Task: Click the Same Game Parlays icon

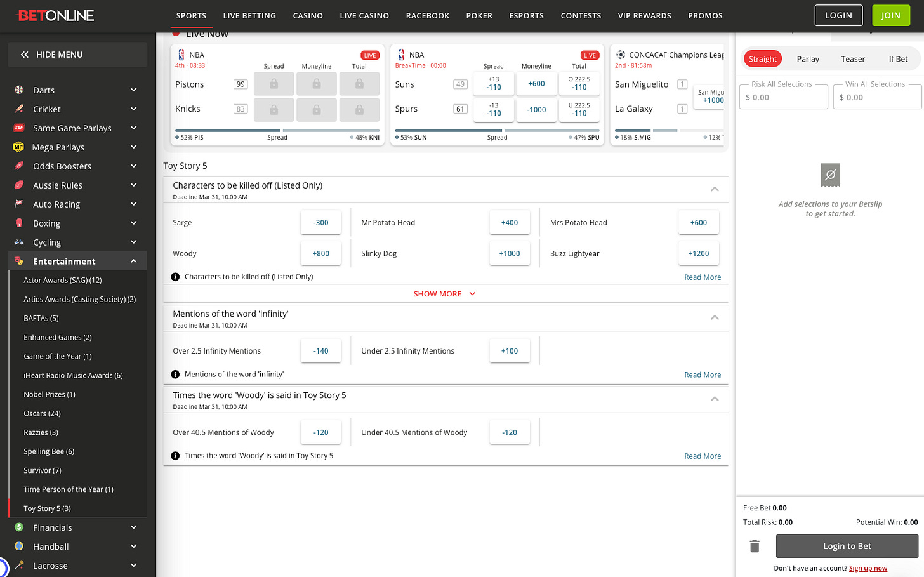Action: 19,128
